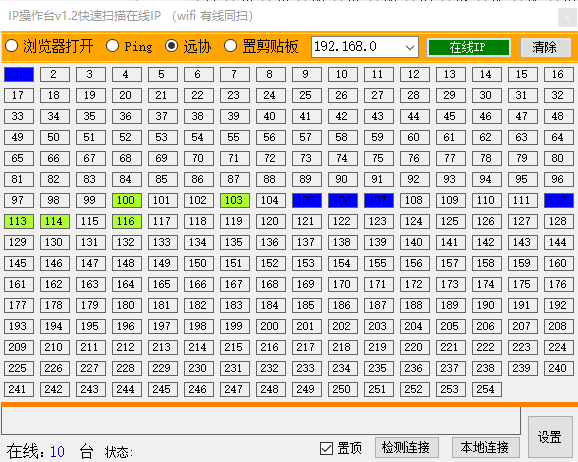Select the Ping radio option
578x462 pixels.
point(129,46)
